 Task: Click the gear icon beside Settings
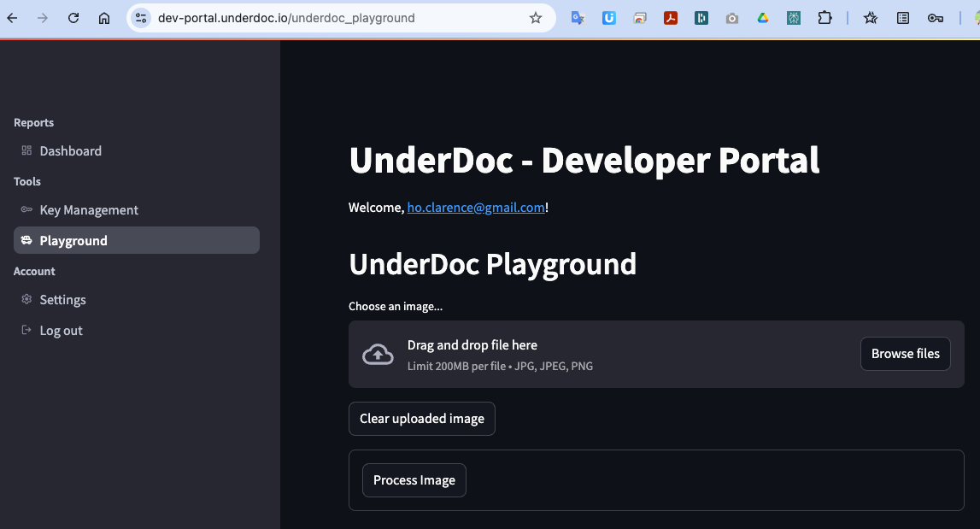[x=26, y=299]
